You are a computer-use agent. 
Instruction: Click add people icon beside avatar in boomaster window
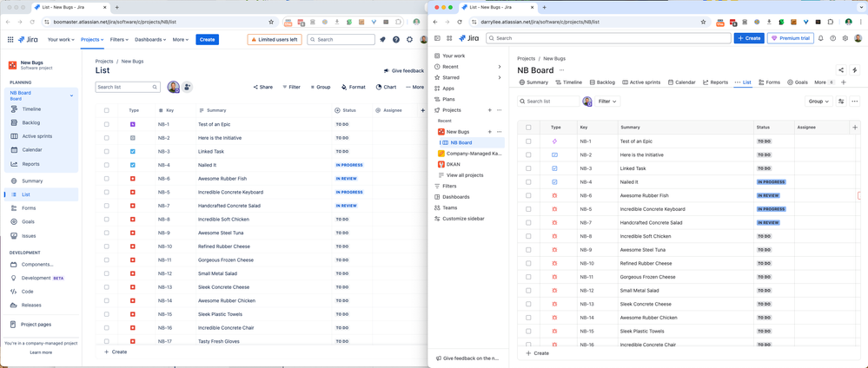(187, 87)
